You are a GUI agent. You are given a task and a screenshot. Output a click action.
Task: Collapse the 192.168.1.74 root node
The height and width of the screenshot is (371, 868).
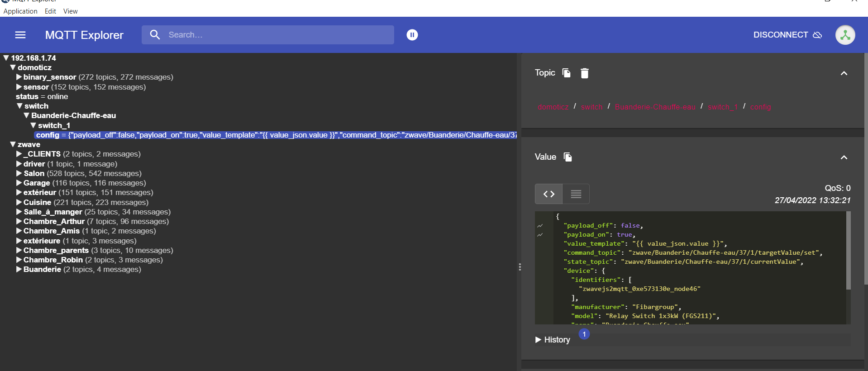[x=6, y=58]
